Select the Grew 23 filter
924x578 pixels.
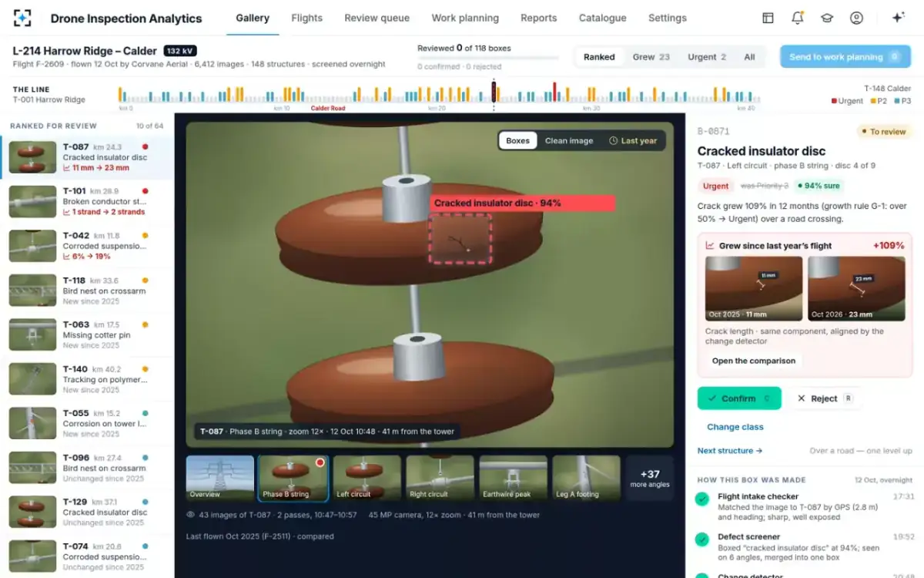[x=651, y=57]
